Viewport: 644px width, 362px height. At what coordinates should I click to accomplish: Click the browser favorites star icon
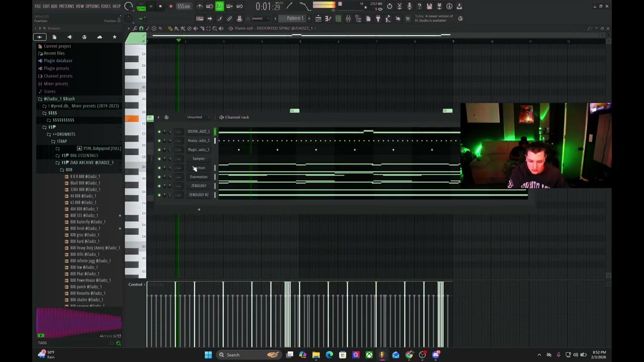coord(114,37)
